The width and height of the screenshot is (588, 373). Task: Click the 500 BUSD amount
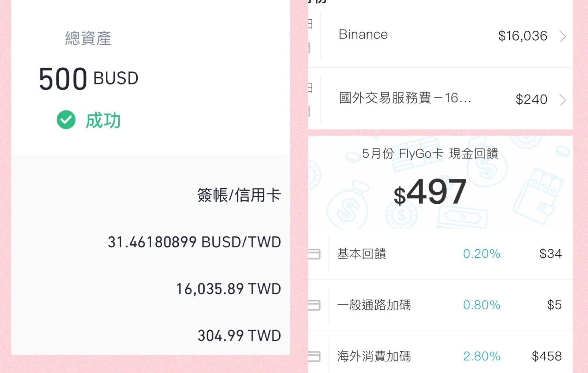(89, 79)
